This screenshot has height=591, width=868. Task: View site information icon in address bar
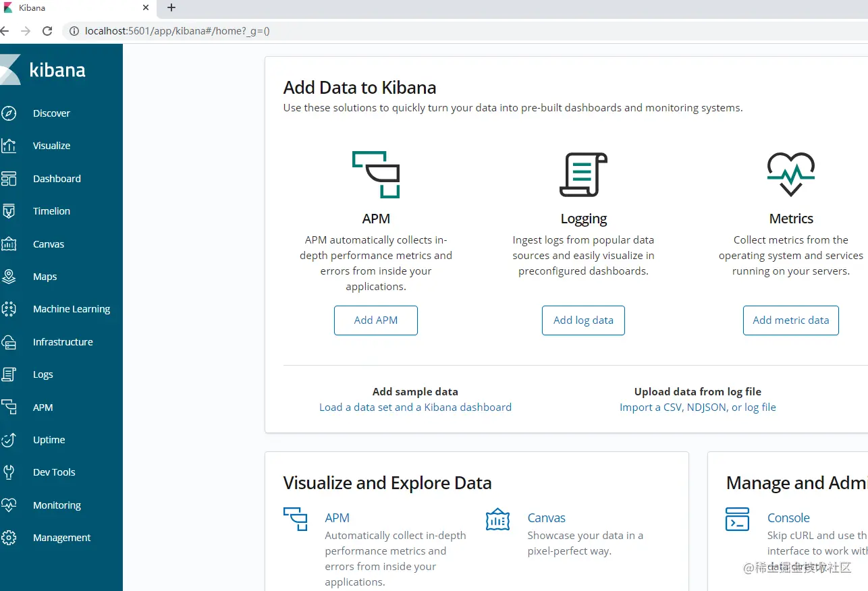[73, 31]
